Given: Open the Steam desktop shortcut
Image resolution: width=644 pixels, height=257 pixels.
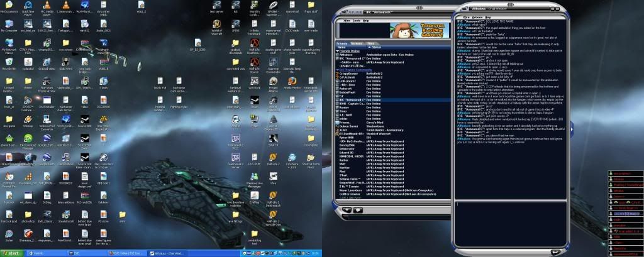Looking at the screenshot, I should 254,102.
